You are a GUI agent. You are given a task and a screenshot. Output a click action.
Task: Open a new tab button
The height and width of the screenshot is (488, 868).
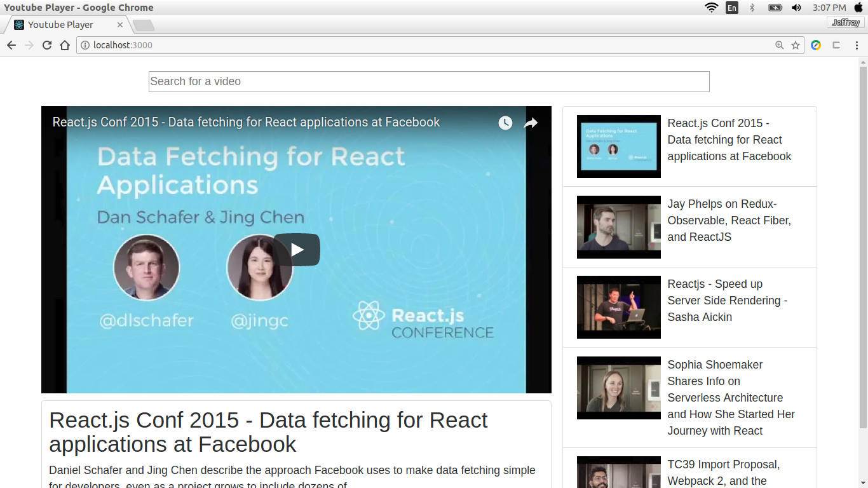[144, 25]
